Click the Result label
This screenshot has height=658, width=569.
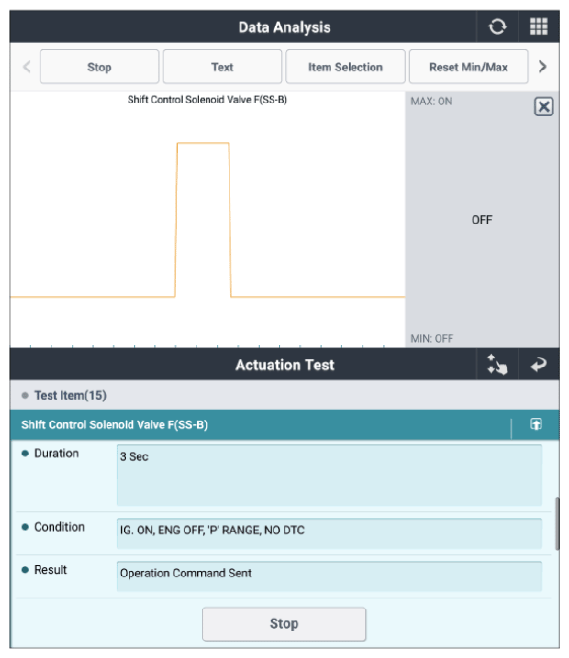50,570
